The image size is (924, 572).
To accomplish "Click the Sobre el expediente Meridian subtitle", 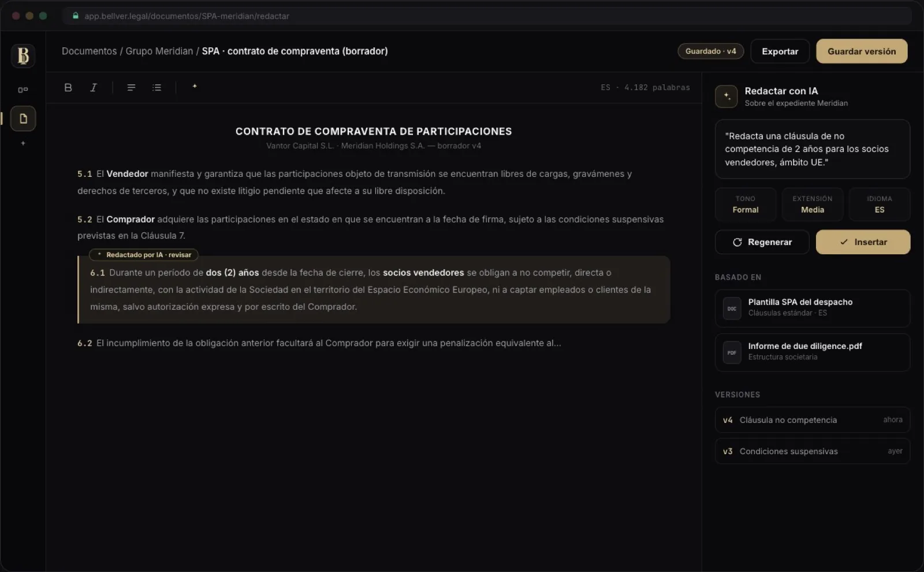I will pos(796,103).
